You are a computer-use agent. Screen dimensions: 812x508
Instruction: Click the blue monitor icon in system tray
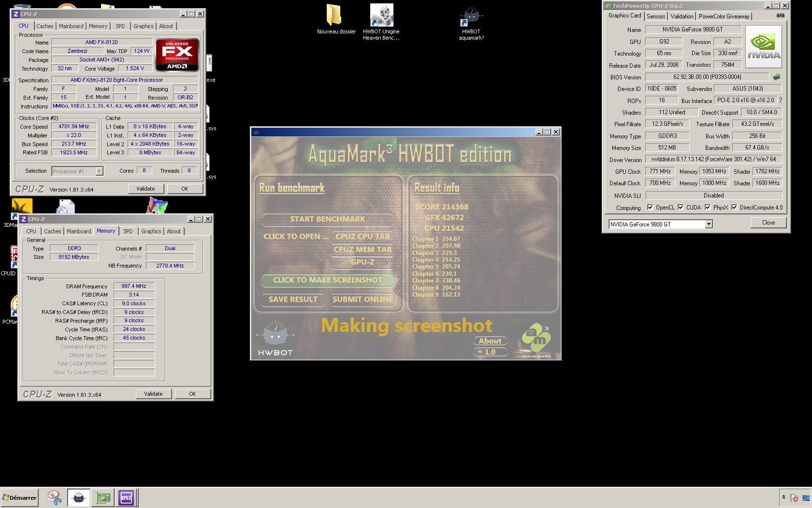click(x=806, y=497)
